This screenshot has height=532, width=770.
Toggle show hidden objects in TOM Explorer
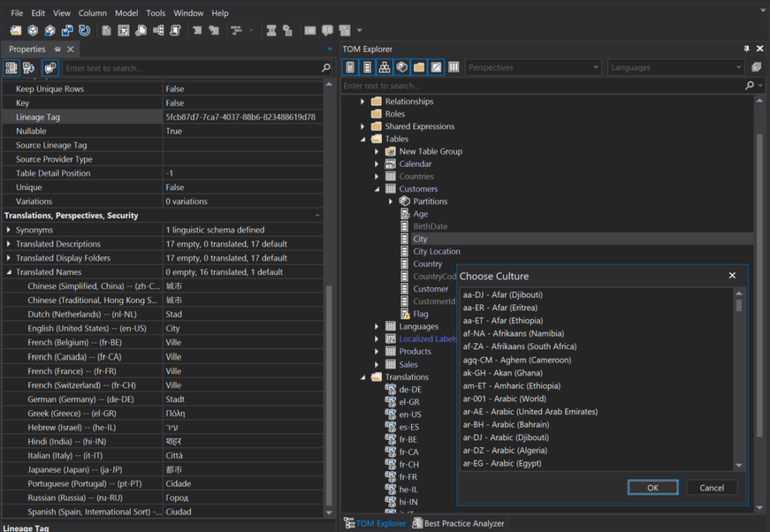436,67
